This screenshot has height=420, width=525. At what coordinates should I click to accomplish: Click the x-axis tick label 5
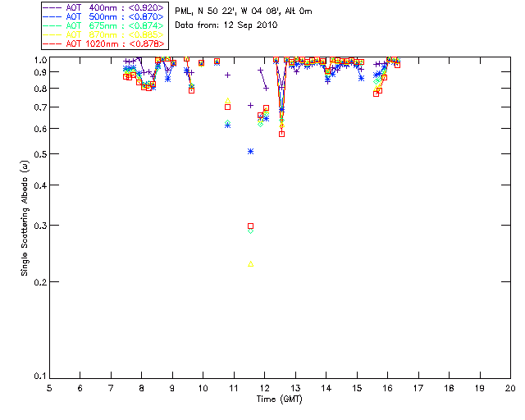[49, 387]
